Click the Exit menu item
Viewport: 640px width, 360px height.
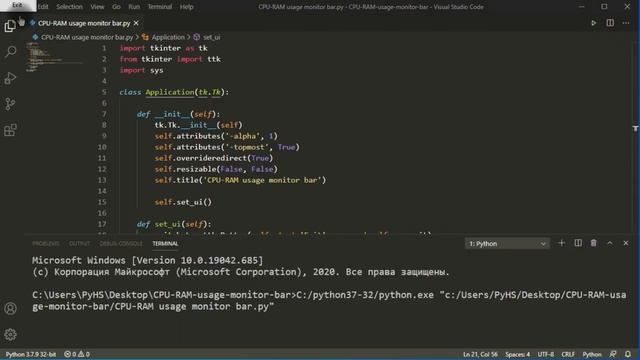18,5
